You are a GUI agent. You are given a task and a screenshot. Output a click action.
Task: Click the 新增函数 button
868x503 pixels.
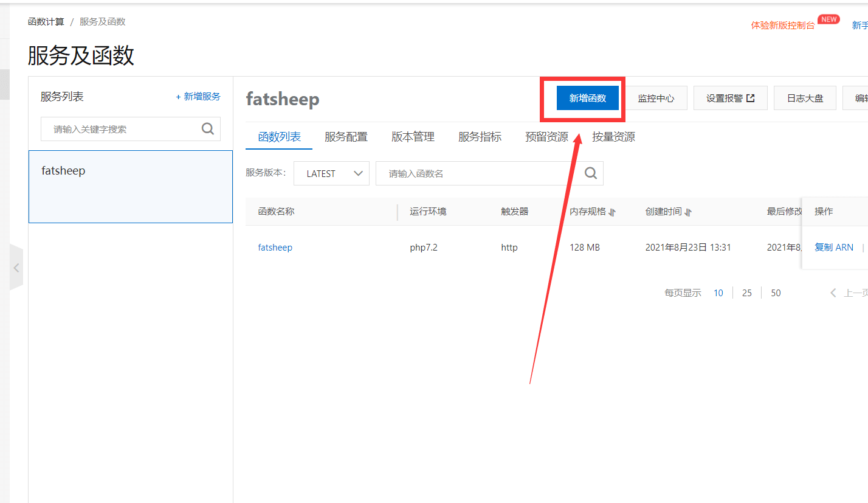(588, 98)
